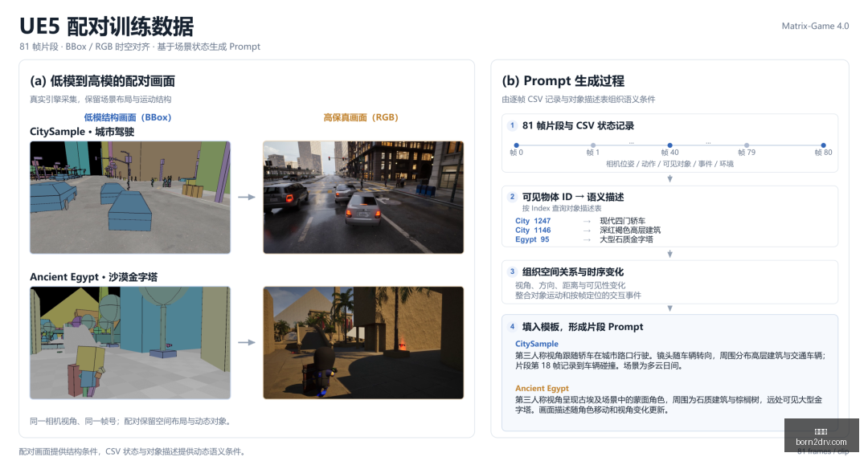Image resolution: width=868 pixels, height=461 pixels.
Task: Click the Ancient Egypt BBox low-poly image
Action: [x=130, y=343]
